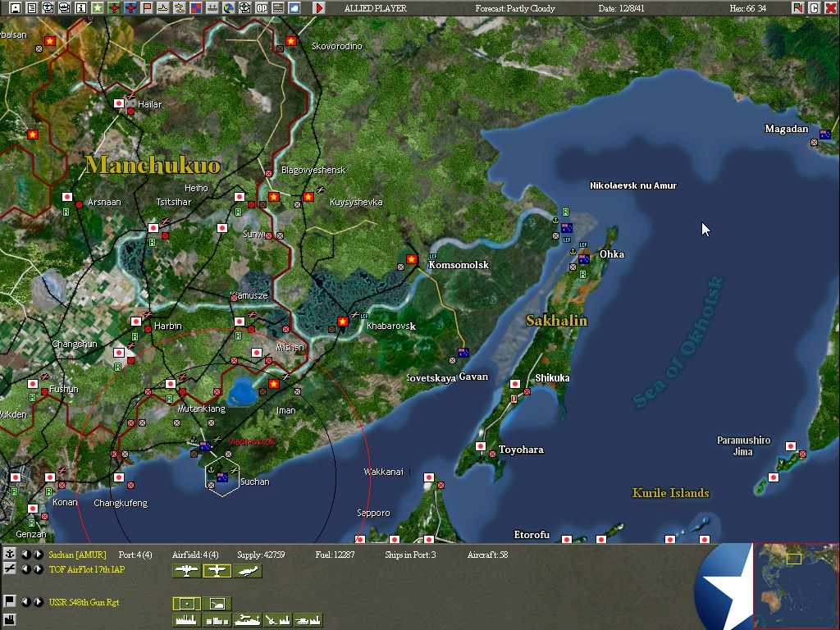Toggle the patrol/transport aircraft filter button
The width and height of the screenshot is (840, 630).
tap(248, 571)
